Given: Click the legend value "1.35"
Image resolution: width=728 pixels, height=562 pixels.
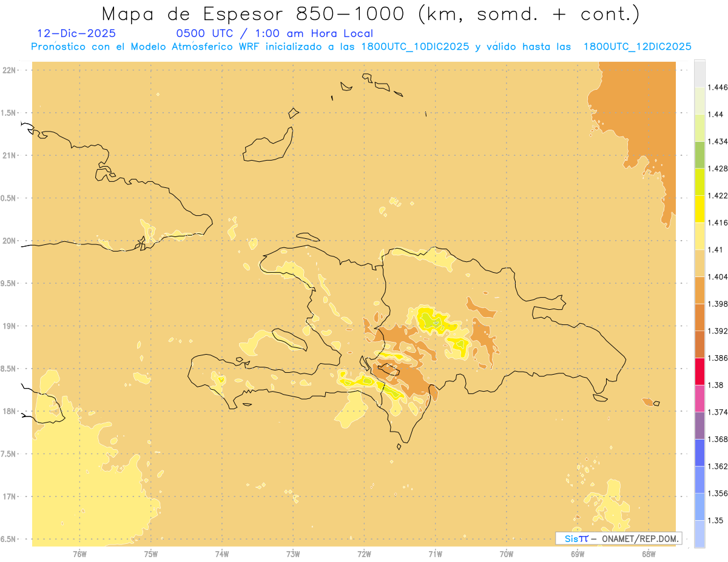Looking at the screenshot, I should point(716,521).
